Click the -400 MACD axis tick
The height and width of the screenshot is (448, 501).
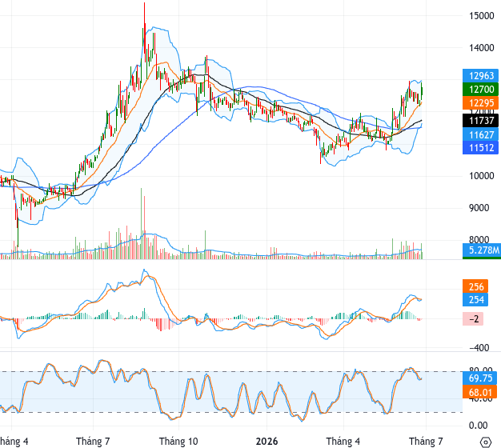pyautogui.click(x=479, y=348)
